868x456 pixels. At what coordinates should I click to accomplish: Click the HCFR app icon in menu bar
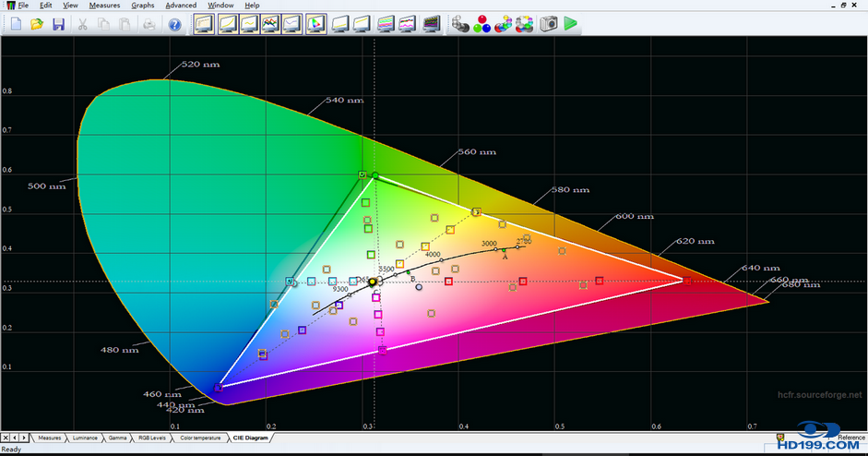[x=10, y=5]
